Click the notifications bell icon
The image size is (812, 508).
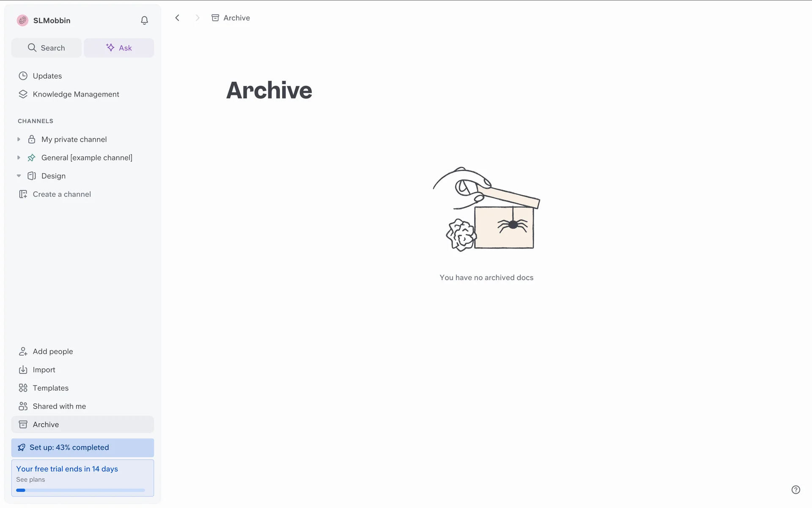click(x=144, y=20)
